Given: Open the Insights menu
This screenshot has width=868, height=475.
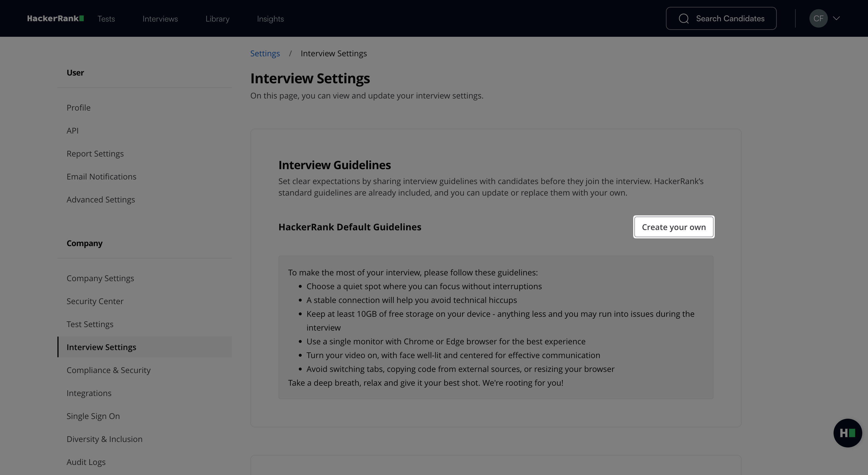Looking at the screenshot, I should click(270, 19).
